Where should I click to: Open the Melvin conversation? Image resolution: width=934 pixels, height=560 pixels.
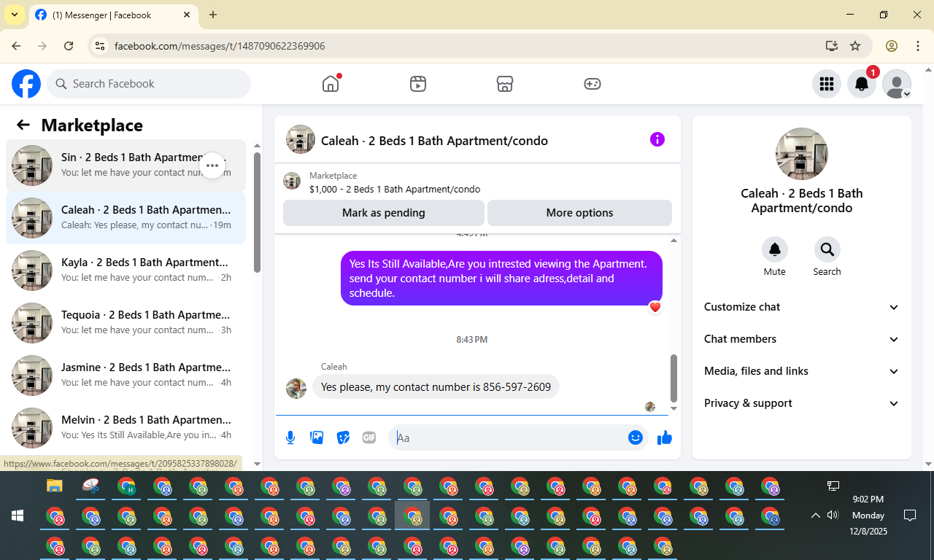tap(126, 428)
